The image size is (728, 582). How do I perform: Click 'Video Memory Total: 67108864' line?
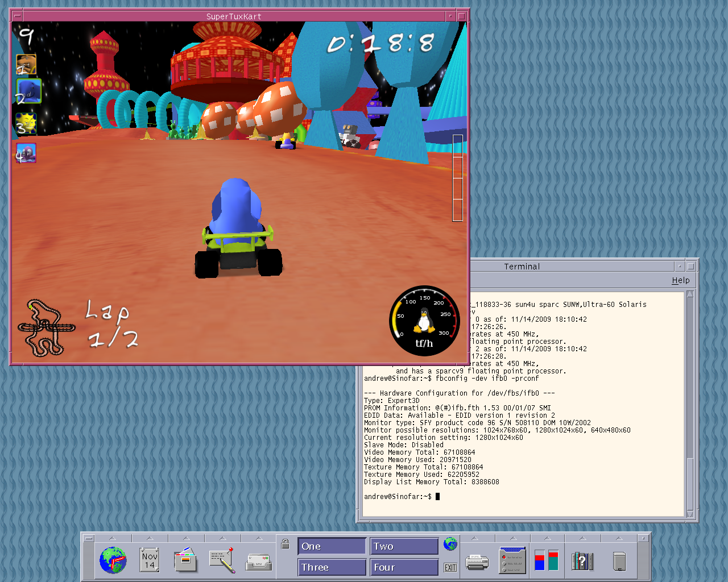(420, 452)
